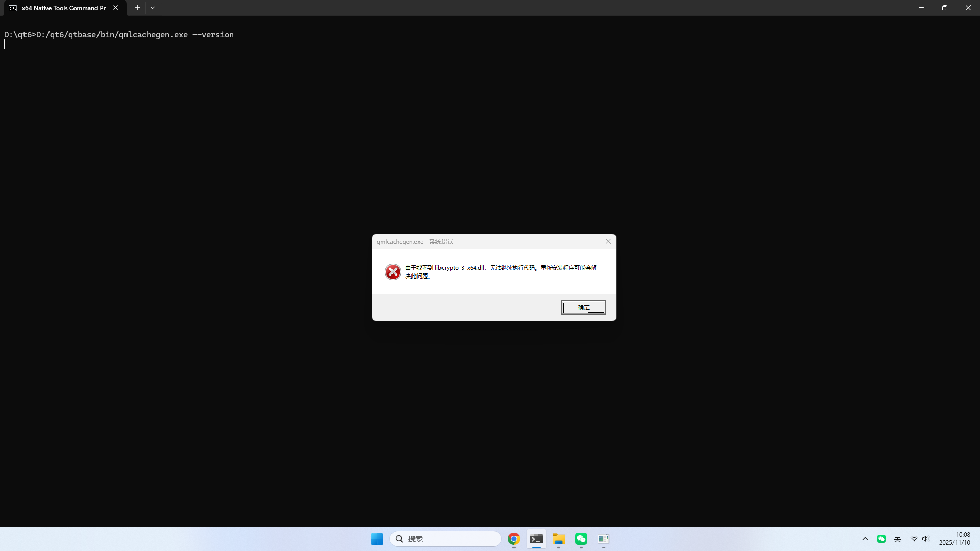Viewport: 980px width, 551px height.
Task: Open the Wi-Fi network tray icon
Action: tap(914, 539)
